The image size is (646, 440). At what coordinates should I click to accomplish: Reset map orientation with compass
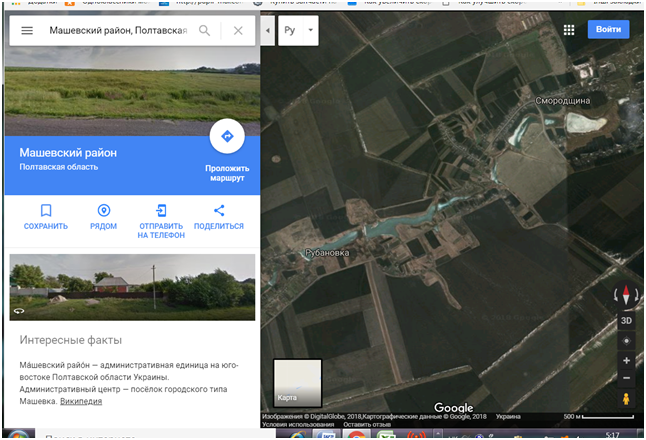coord(626,295)
